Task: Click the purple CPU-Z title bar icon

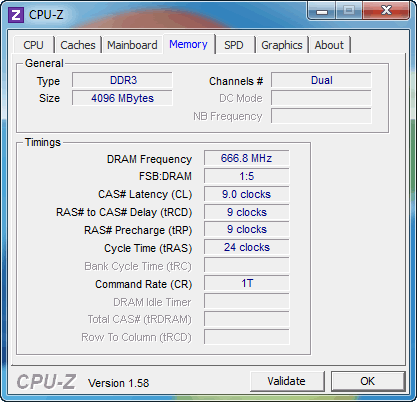Action: (x=16, y=15)
